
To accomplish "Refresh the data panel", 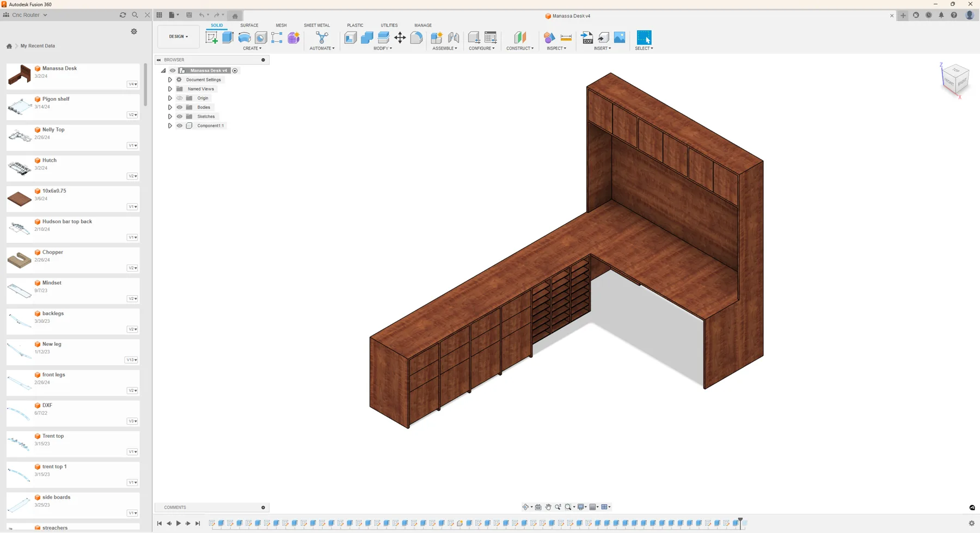I will pyautogui.click(x=122, y=15).
